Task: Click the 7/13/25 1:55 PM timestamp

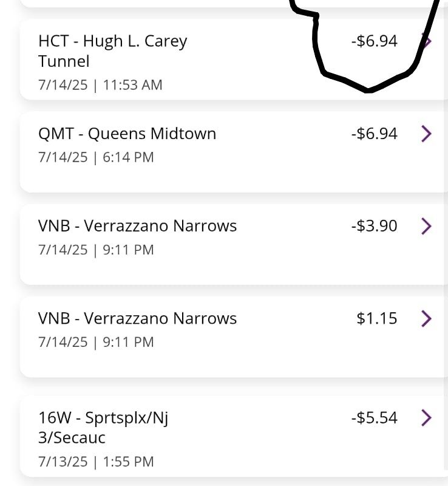Action: tap(96, 462)
